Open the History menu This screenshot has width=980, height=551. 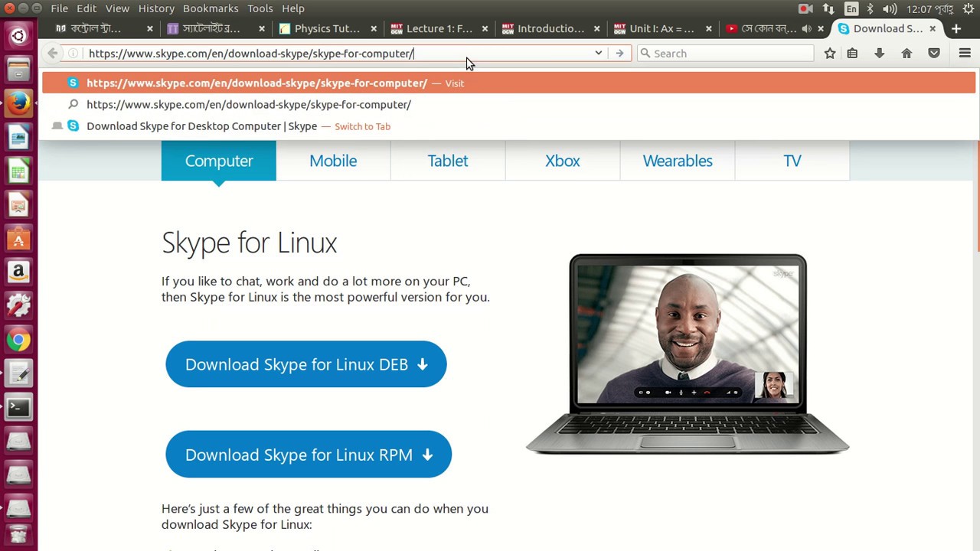[156, 8]
